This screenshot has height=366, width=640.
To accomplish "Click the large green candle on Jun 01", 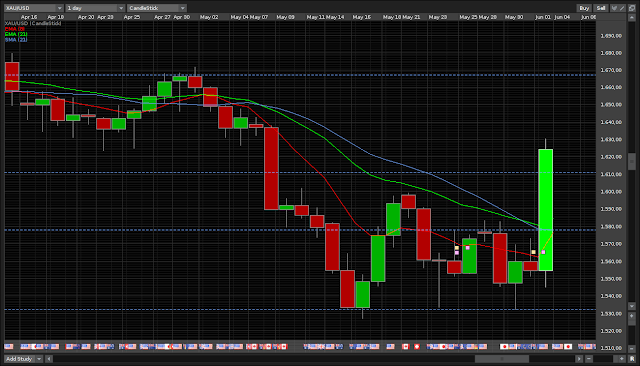I will click(546, 210).
